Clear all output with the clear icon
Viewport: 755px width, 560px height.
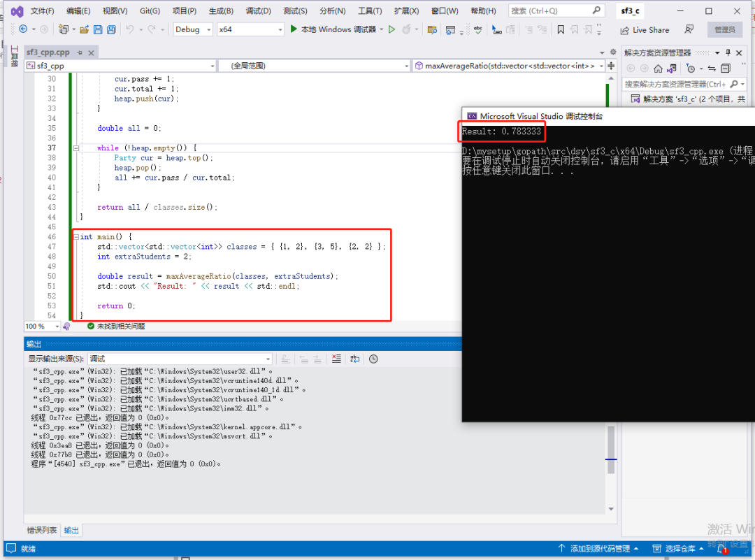point(336,359)
